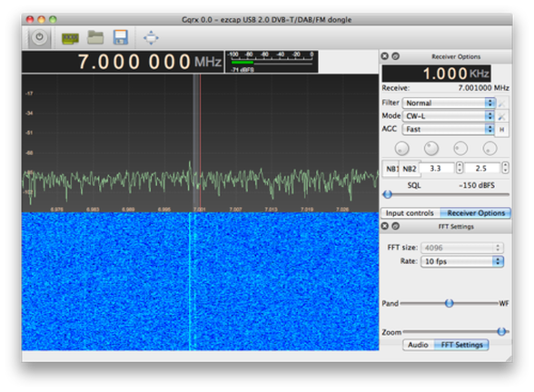Click the third round knob under AGC
Viewport: 534px width, 392px height.
[x=460, y=149]
